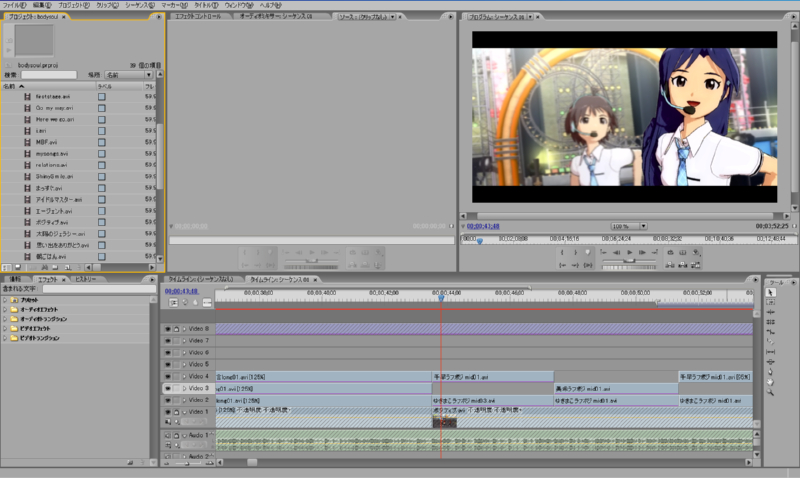Play In to Out in Program monitor
The width and height of the screenshot is (800, 478).
(x=588, y=265)
